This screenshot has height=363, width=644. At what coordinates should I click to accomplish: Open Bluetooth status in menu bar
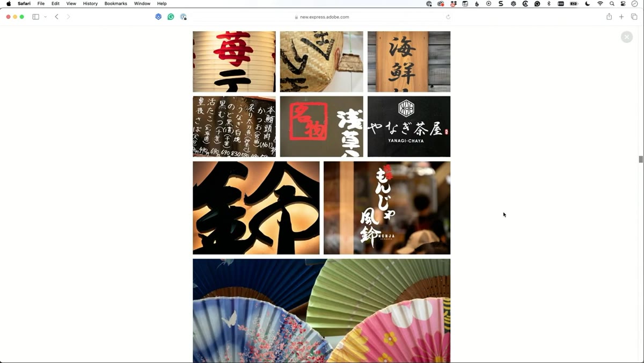tap(548, 3)
